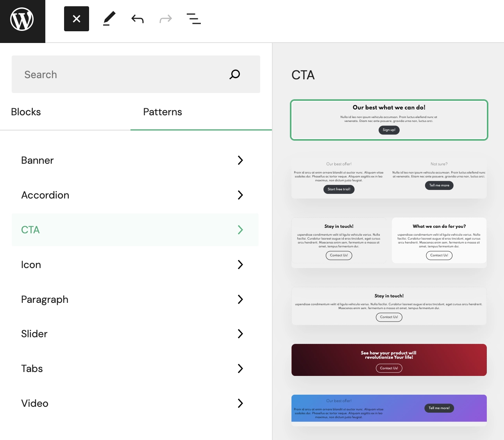Click 'See how your product will revolutionize' text
Image resolution: width=504 pixels, height=440 pixels.
[389, 355]
